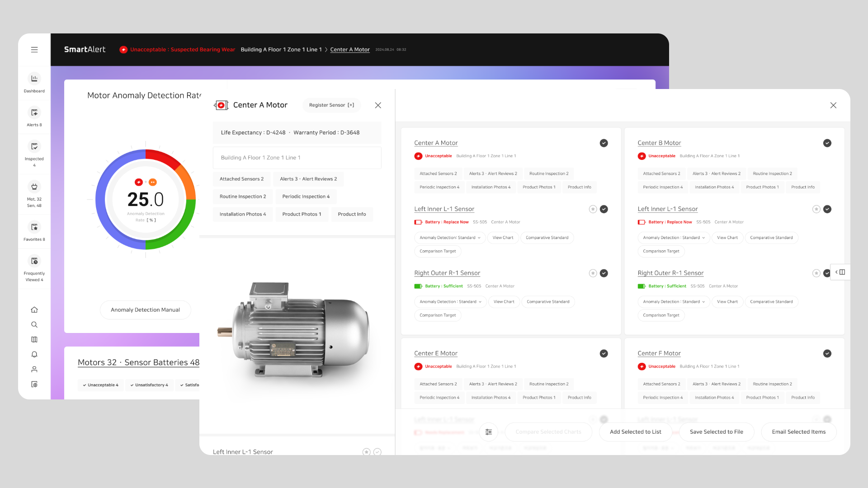Click the notification bell icon in sidebar
868x488 pixels.
click(x=34, y=355)
